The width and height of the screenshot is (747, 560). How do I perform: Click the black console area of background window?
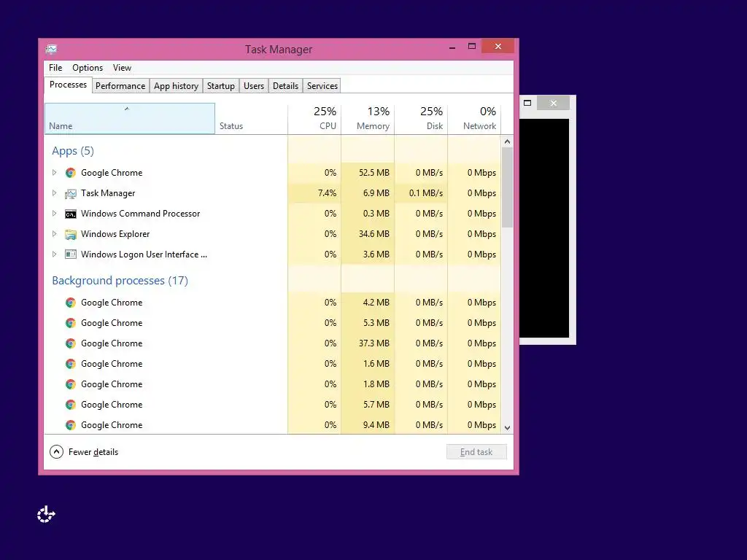pos(544,228)
